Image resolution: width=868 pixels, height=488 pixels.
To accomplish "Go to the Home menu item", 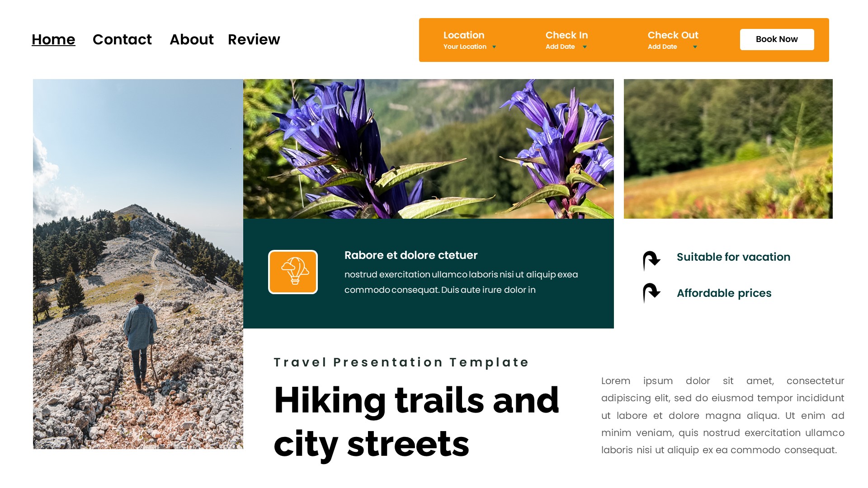I will pyautogui.click(x=53, y=40).
